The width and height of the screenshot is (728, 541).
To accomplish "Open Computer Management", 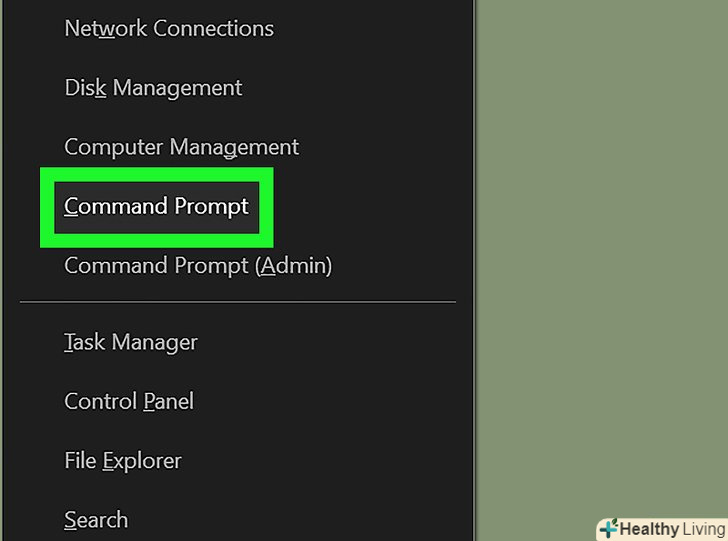I will click(181, 147).
